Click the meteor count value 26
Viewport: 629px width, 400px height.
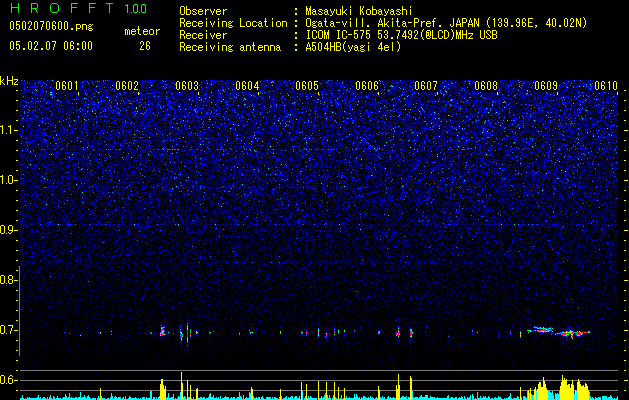(x=145, y=46)
